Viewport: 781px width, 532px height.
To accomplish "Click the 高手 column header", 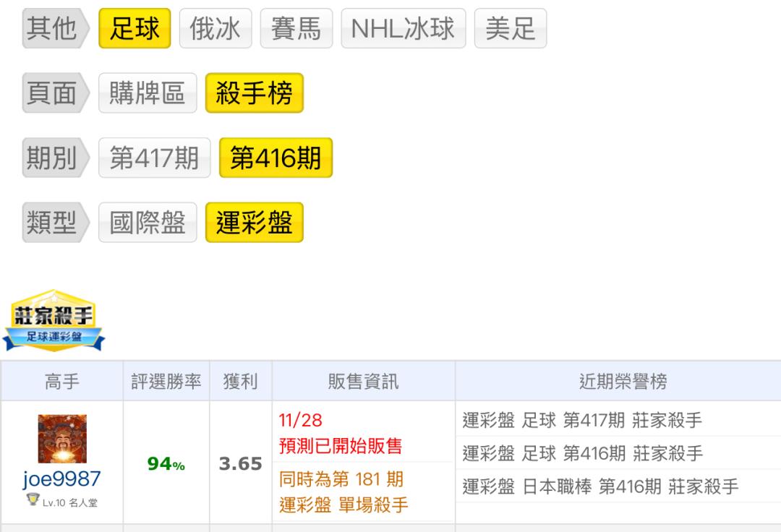I will 61,381.
